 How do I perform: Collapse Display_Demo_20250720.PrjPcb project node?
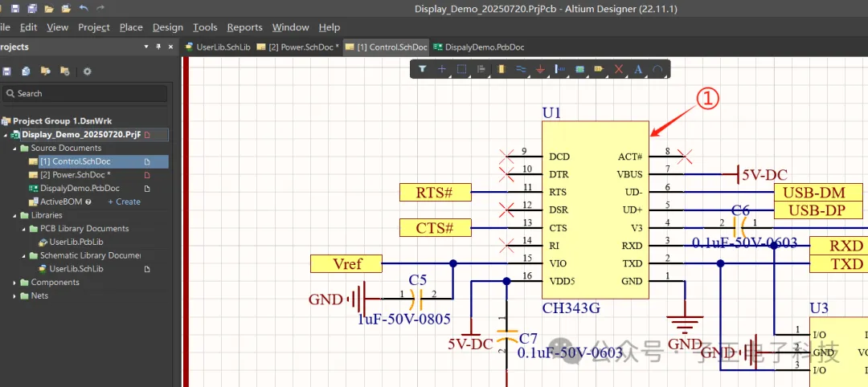click(x=6, y=134)
